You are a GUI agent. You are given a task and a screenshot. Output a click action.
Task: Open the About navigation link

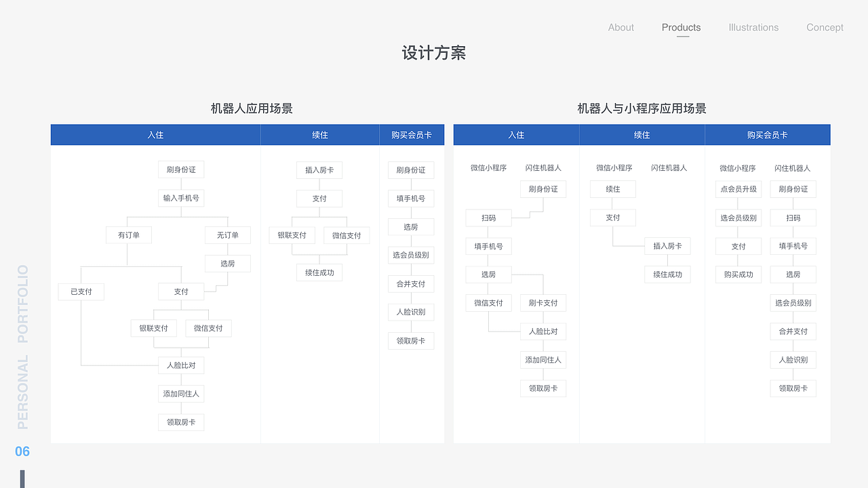(x=620, y=28)
